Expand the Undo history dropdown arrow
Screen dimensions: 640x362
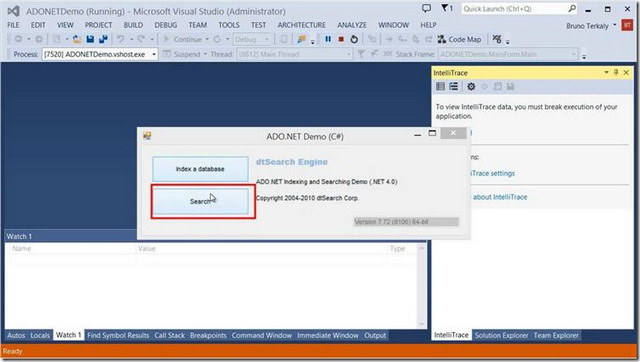coord(131,39)
